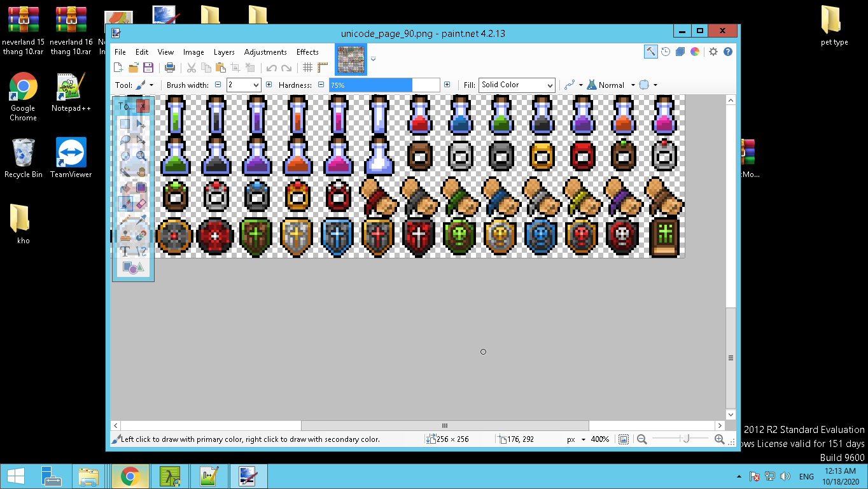Viewport: 868px width, 489px height.
Task: Click the Print icon
Action: (170, 67)
